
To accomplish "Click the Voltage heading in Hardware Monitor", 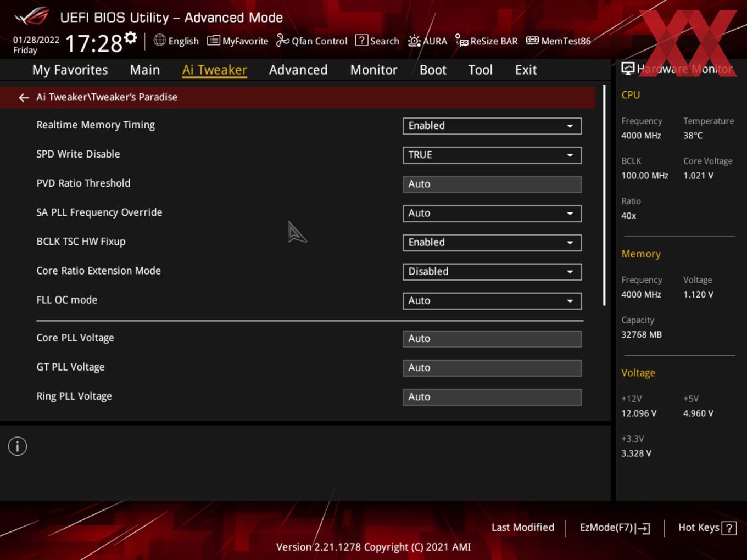I will tap(638, 373).
